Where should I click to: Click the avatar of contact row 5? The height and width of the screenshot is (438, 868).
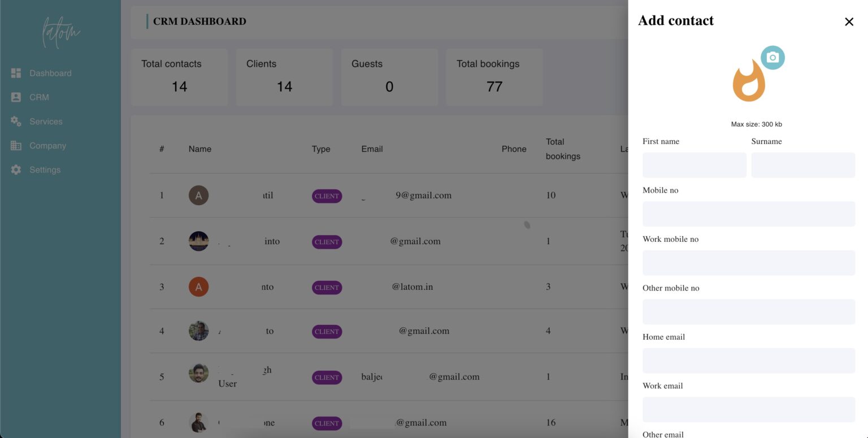[198, 373]
